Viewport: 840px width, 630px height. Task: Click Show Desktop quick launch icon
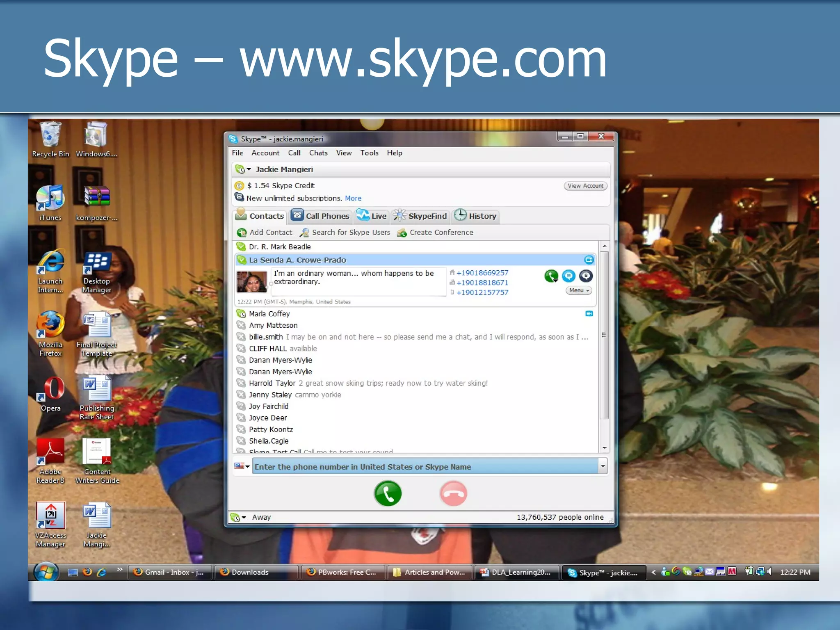tap(73, 572)
